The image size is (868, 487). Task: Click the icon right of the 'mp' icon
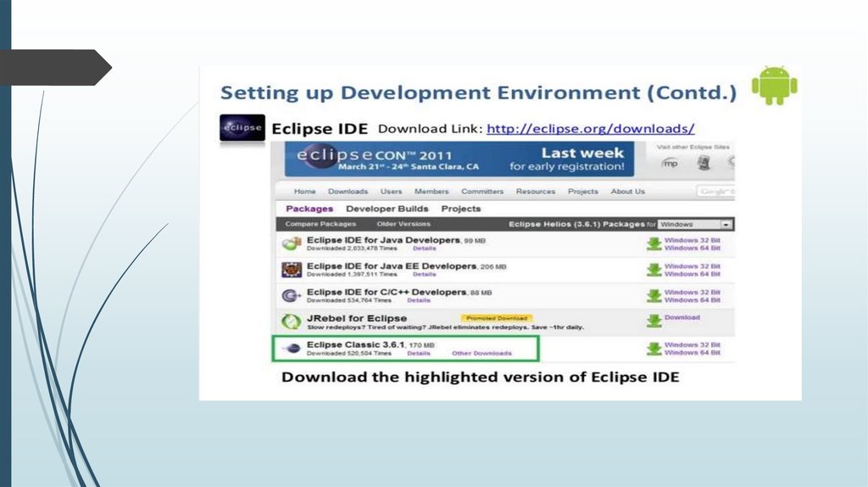pyautogui.click(x=704, y=163)
